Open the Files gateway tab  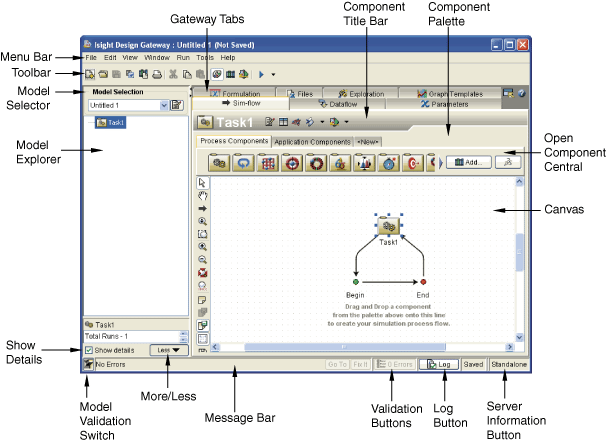[x=300, y=93]
